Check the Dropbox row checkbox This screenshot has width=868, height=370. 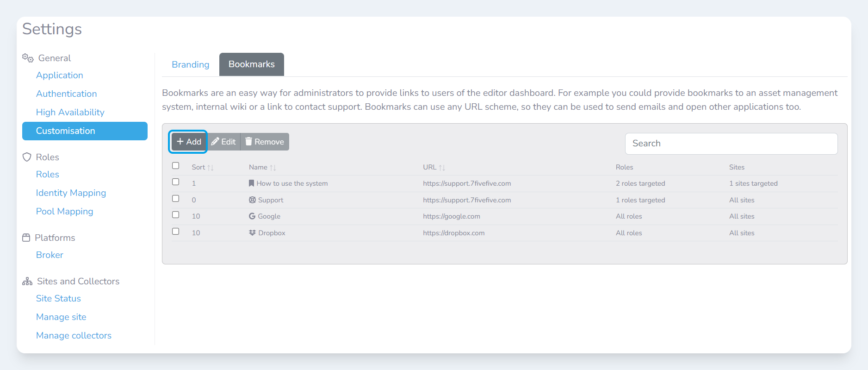[x=176, y=231]
